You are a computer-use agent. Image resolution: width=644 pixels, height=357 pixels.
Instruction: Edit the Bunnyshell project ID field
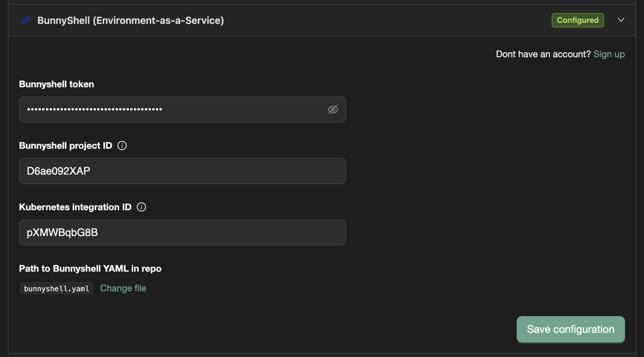(183, 171)
